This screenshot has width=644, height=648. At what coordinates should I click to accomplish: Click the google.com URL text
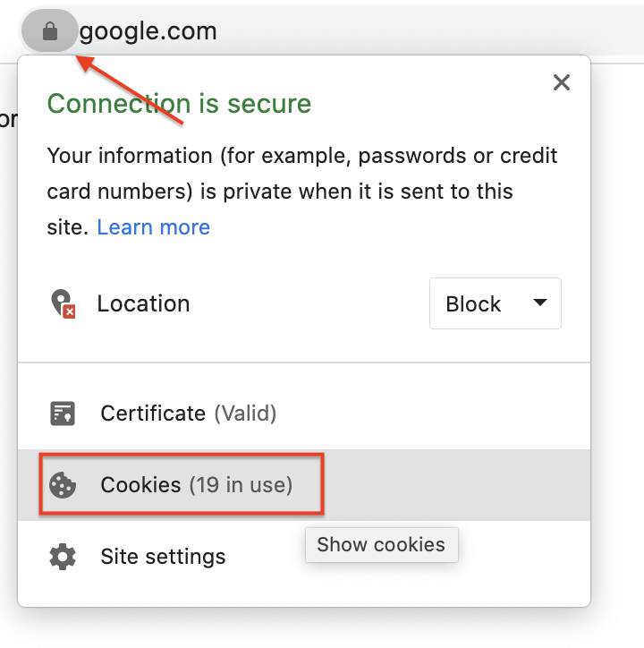click(x=148, y=32)
